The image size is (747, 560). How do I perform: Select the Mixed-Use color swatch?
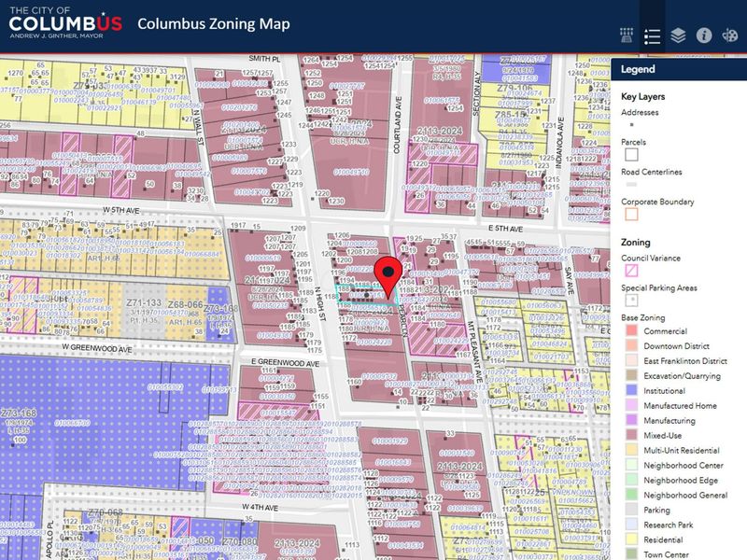[632, 435]
